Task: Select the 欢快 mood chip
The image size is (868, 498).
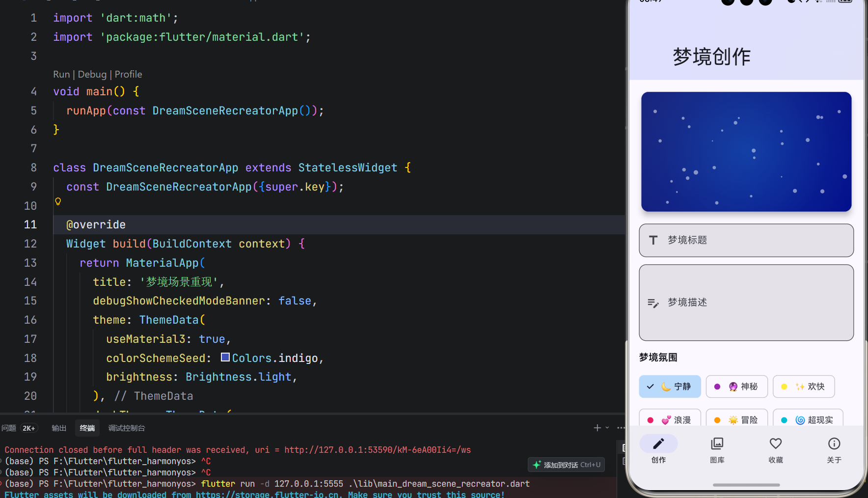Action: [804, 387]
